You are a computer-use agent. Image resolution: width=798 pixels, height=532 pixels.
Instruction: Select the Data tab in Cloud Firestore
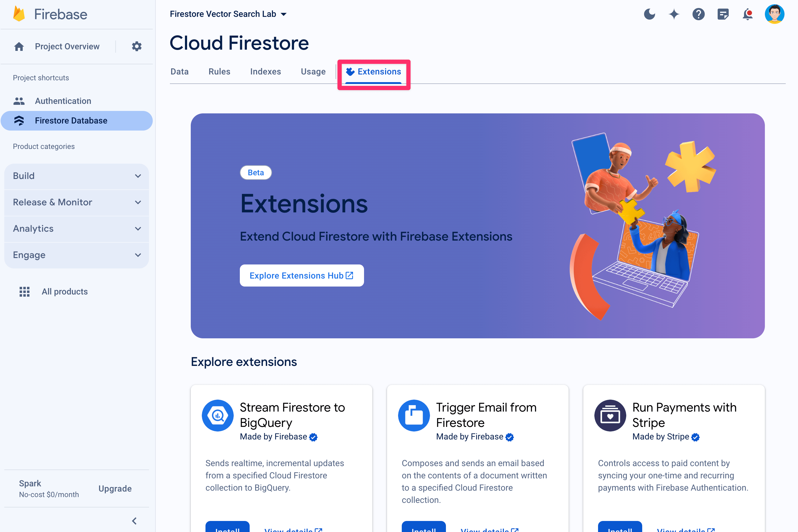click(179, 71)
